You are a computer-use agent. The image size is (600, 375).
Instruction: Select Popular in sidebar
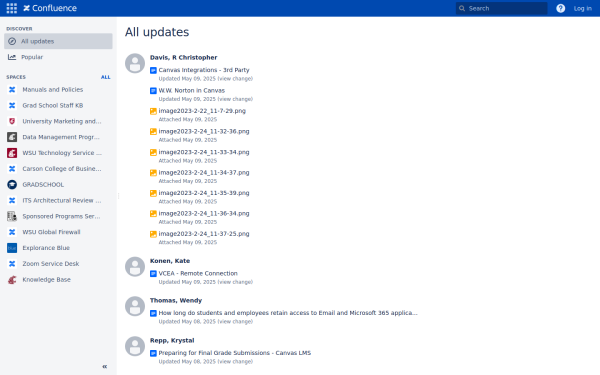(58, 57)
